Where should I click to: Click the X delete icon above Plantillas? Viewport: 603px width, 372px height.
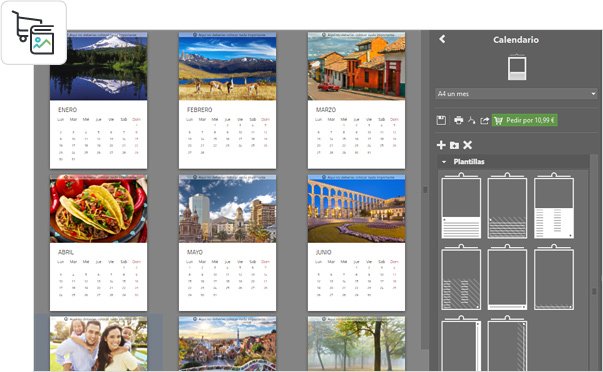(467, 145)
